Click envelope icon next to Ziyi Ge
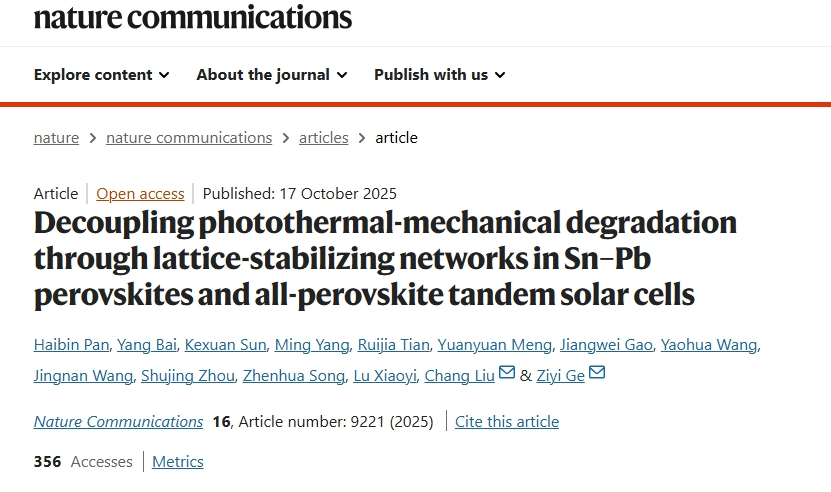This screenshot has height=492, width=831. [597, 374]
